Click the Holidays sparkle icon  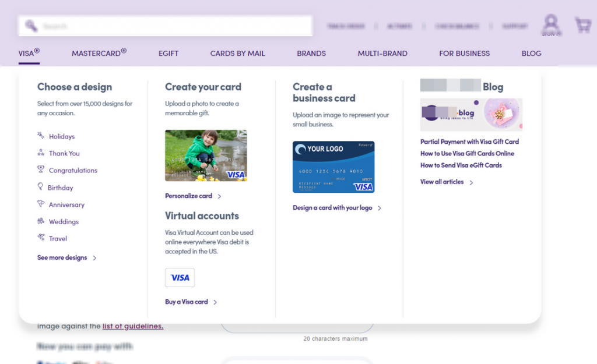click(41, 135)
